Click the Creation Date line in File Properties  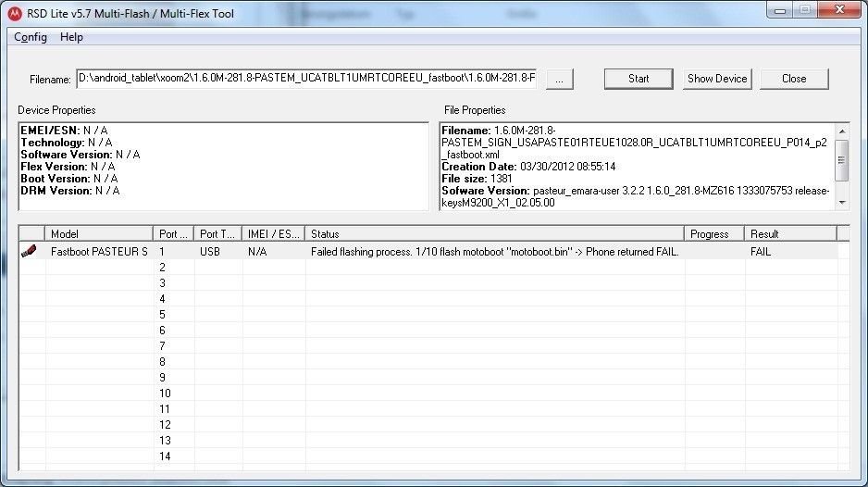(528, 167)
